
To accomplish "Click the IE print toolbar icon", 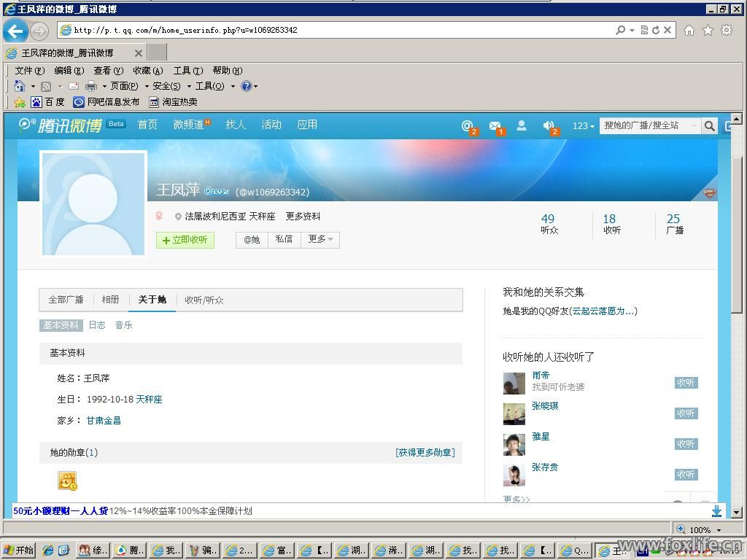I will click(x=91, y=86).
